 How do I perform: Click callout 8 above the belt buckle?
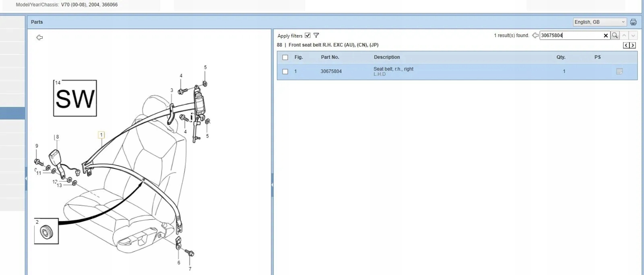pyautogui.click(x=58, y=137)
